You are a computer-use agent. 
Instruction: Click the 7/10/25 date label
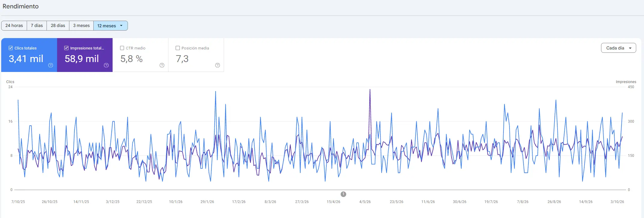pos(18,202)
